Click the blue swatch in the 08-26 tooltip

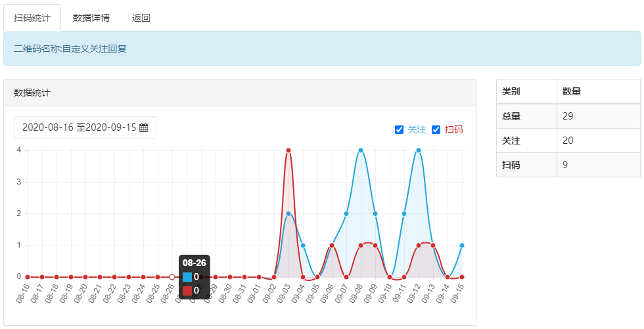click(187, 277)
